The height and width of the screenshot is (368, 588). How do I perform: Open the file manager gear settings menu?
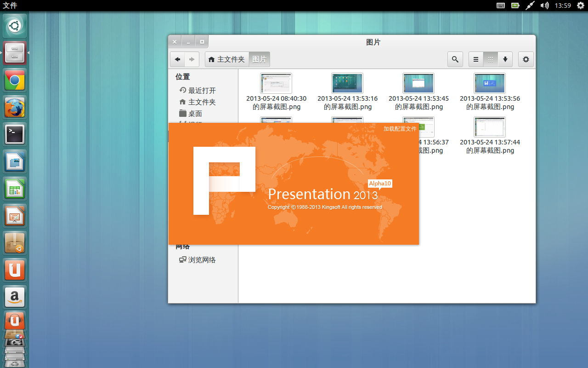526,59
